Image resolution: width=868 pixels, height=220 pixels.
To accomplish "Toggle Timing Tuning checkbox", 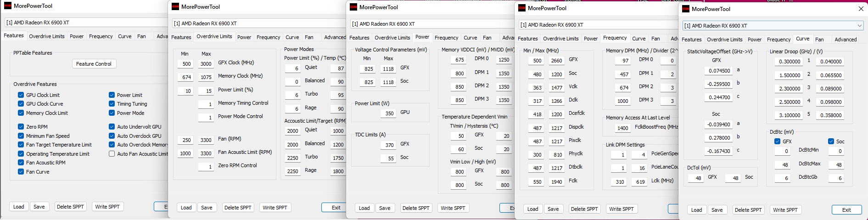I will (x=112, y=104).
